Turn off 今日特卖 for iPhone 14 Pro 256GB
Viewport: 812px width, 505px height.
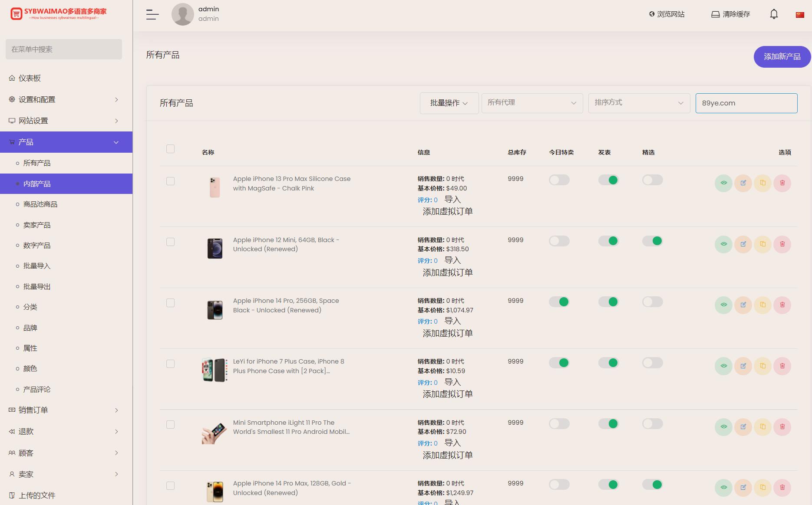click(559, 302)
